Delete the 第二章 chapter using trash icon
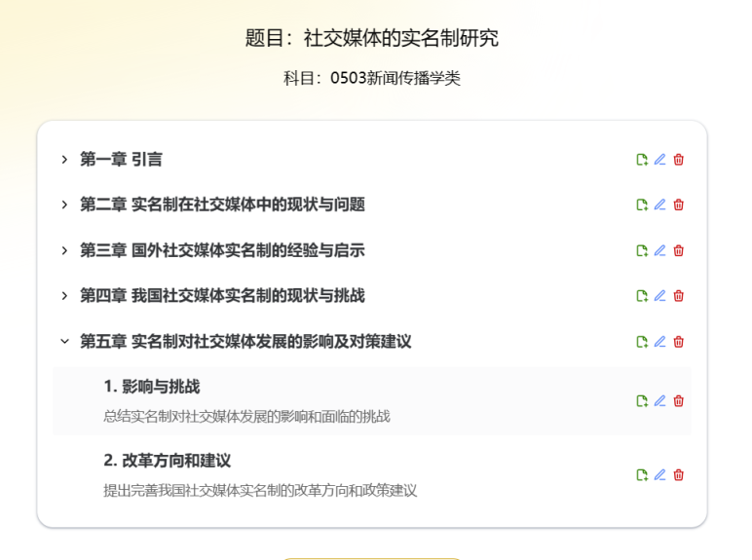The height and width of the screenshot is (560, 752). [x=679, y=205]
